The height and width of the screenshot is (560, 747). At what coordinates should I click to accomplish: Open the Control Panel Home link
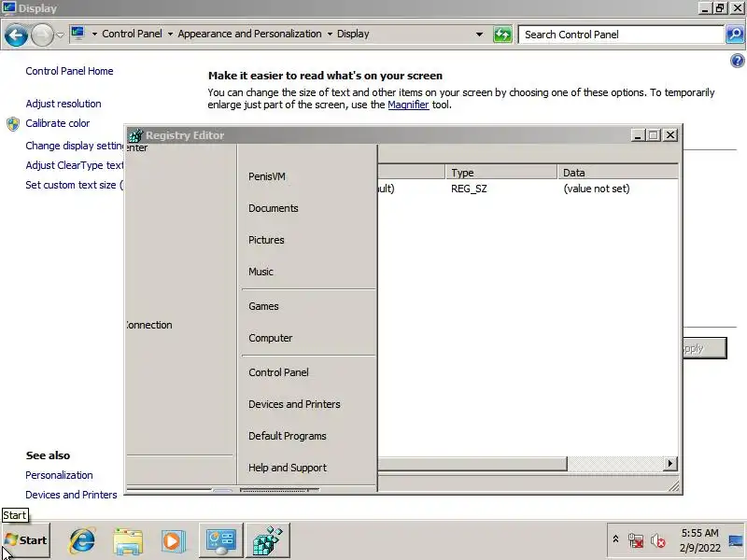click(x=69, y=71)
